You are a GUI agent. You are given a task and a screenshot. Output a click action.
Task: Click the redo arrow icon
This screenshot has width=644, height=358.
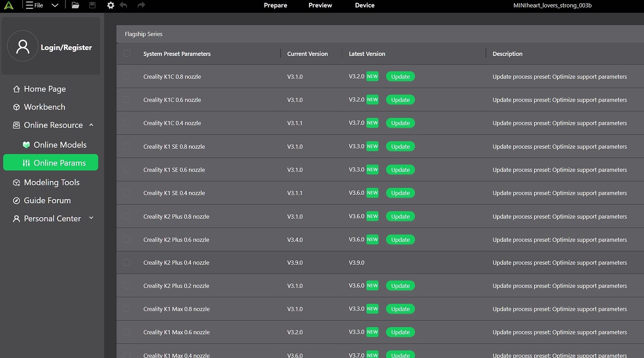tap(141, 6)
